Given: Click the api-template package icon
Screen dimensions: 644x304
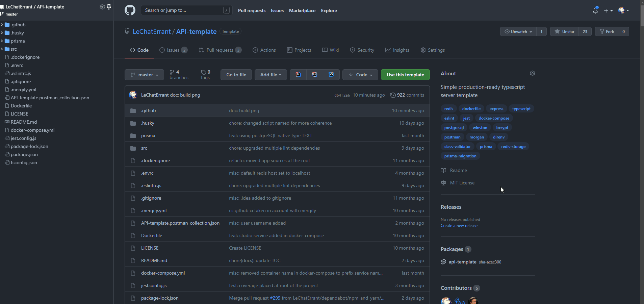Looking at the screenshot, I should [x=443, y=262].
